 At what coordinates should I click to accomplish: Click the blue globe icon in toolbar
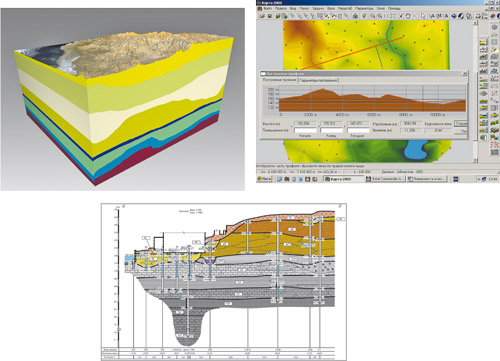point(454,16)
